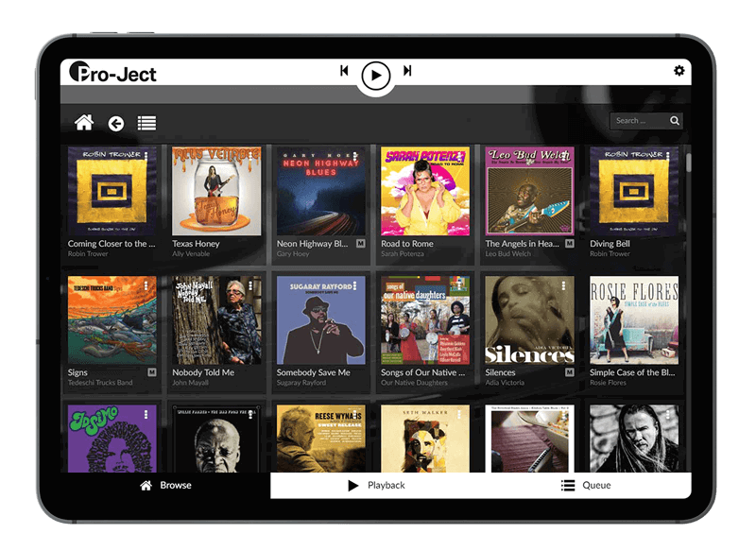Open three-dot menu on Silences cover
756x551 pixels.
[x=563, y=284]
